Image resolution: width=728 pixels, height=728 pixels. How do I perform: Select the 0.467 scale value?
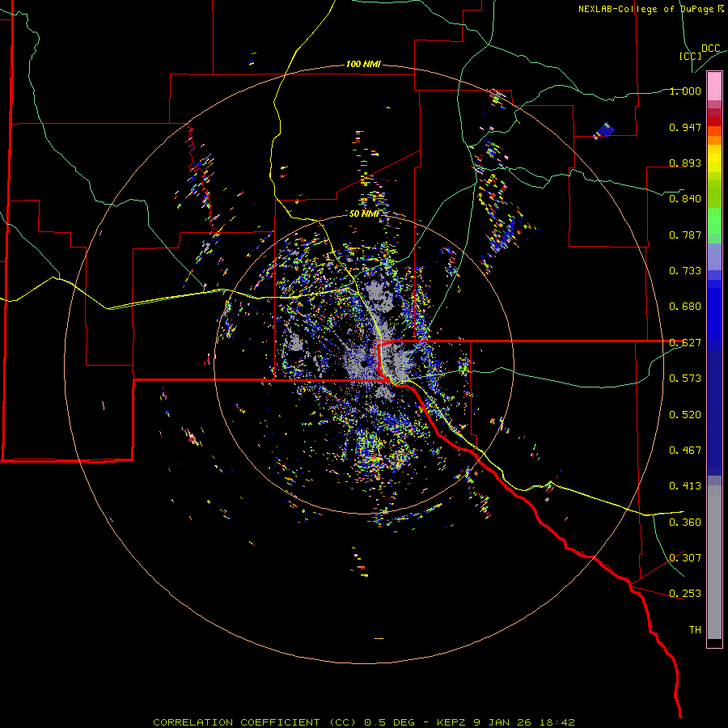[x=685, y=451]
